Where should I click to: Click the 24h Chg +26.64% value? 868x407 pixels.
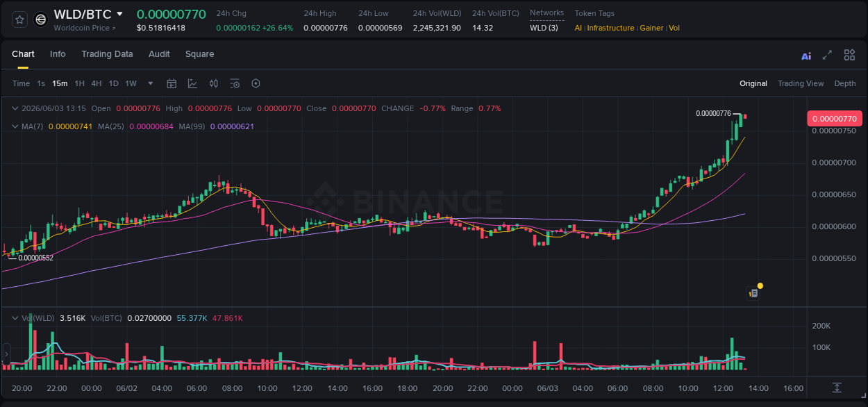coord(278,28)
